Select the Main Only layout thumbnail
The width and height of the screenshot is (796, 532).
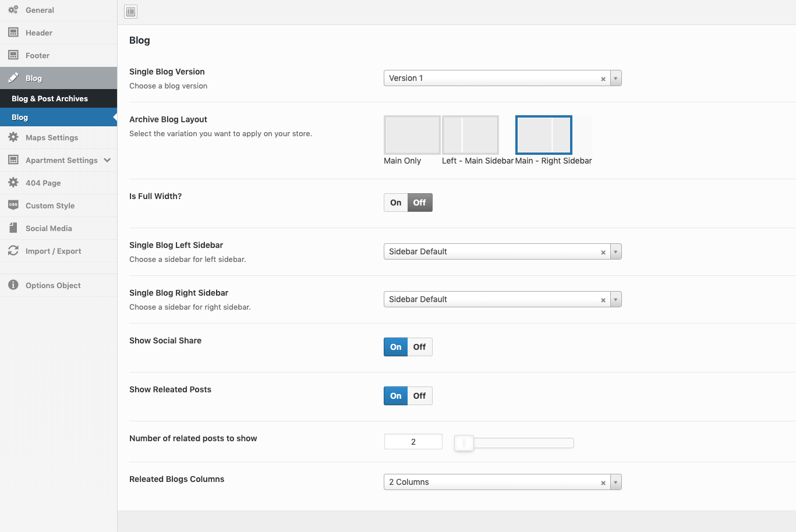click(x=412, y=135)
